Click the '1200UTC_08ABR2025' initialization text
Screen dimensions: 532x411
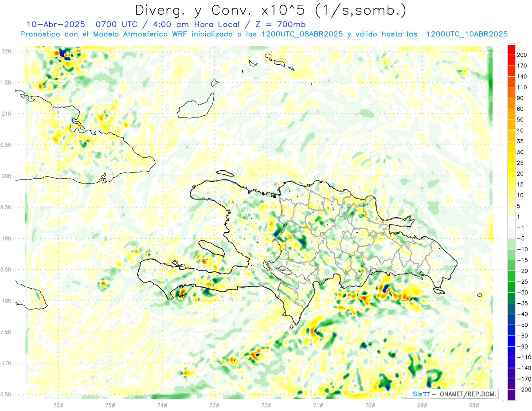(x=302, y=34)
